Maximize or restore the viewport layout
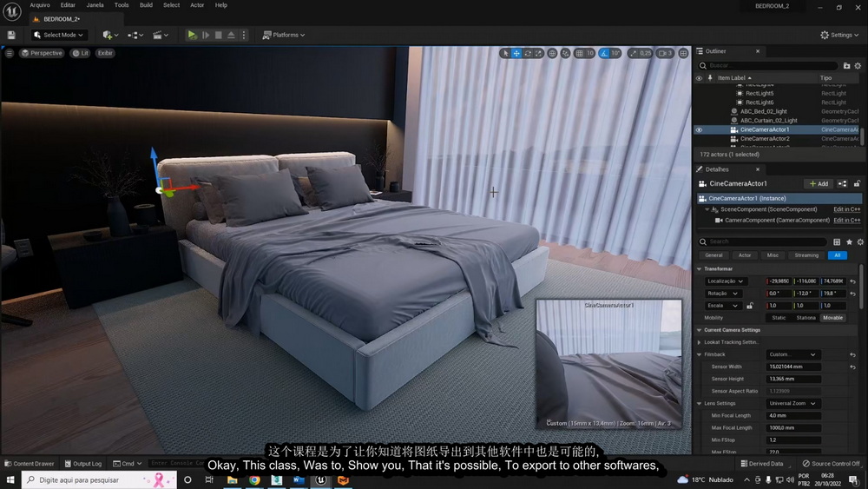This screenshot has width=868, height=489. [x=684, y=53]
